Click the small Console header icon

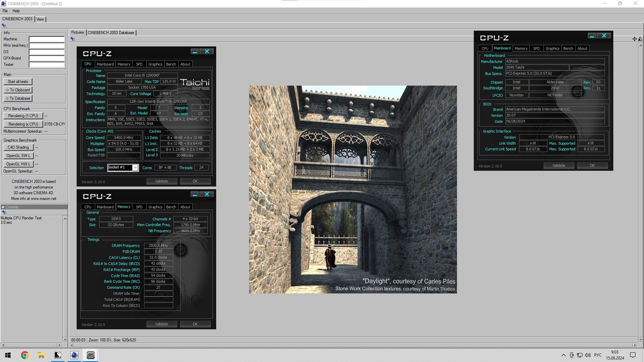click(3, 207)
